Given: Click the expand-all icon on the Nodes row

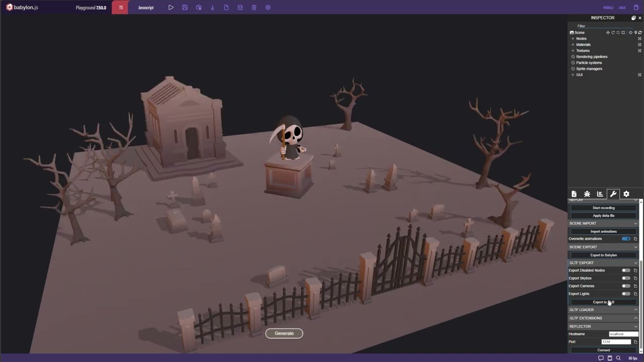Looking at the screenshot, I should pos(640,39).
